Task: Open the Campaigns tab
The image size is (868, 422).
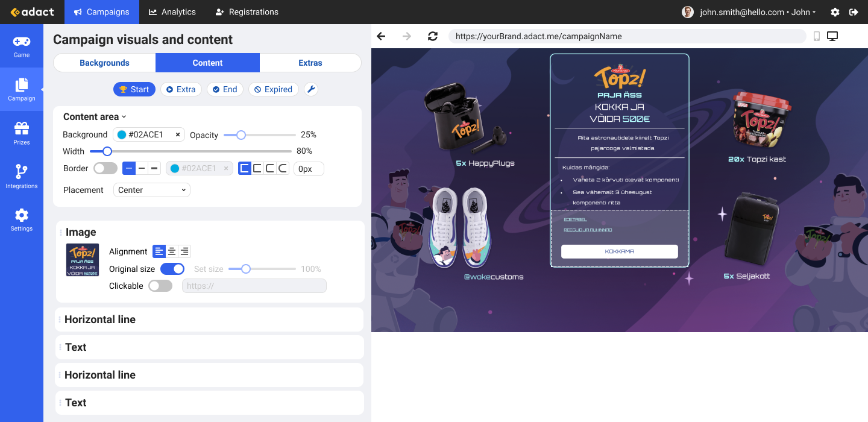Action: (x=102, y=12)
